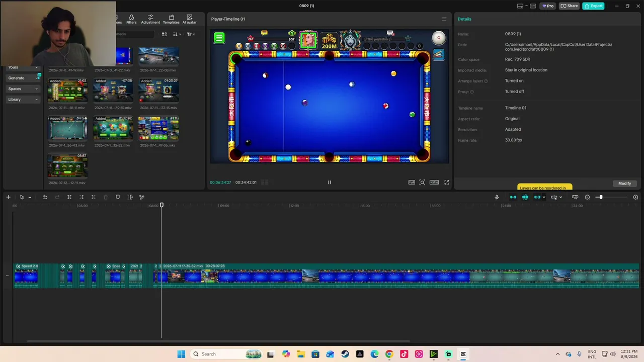
Task: Open the media sort dropdown
Action: click(x=177, y=34)
